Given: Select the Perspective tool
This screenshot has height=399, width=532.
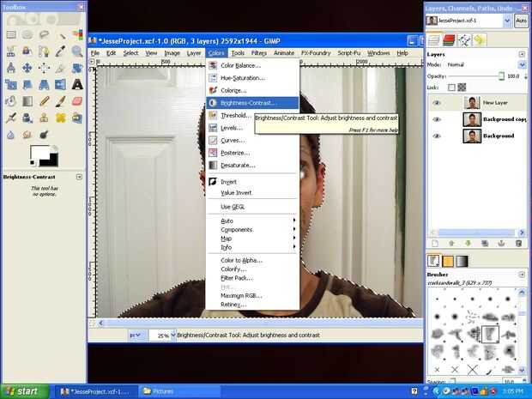Looking at the screenshot, I should pyautogui.click(x=44, y=84).
